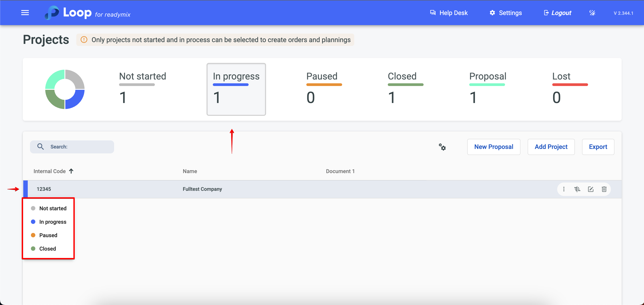This screenshot has height=305, width=644.
Task: Click the Loop logo icon
Action: [52, 13]
